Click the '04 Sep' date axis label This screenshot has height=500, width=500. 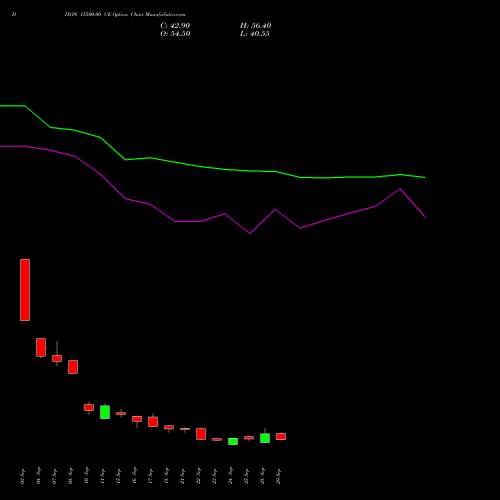[x=39, y=475]
